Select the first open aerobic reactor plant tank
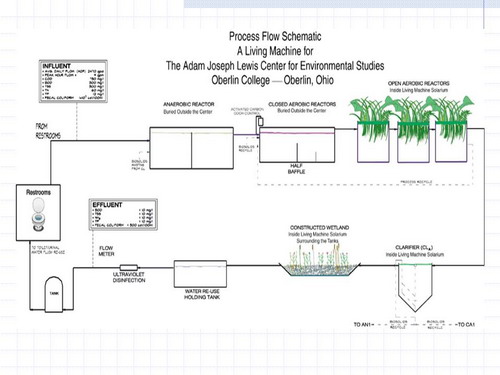Image resolution: width=500 pixels, height=375 pixels. 373,142
